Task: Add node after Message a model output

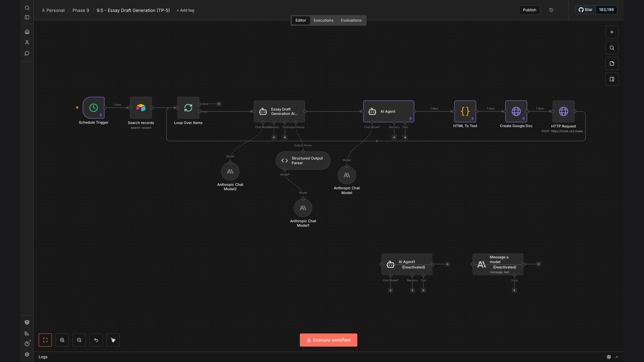Action: 538,264
